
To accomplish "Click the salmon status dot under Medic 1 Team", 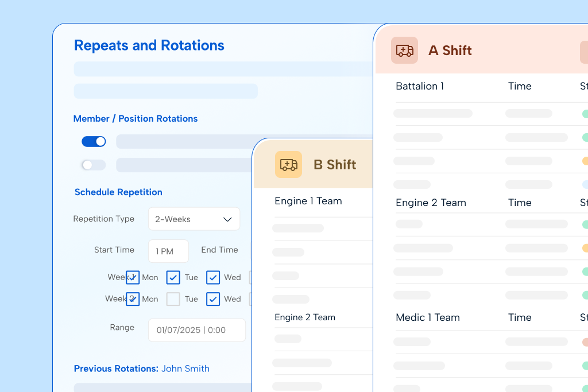I will (x=585, y=341).
